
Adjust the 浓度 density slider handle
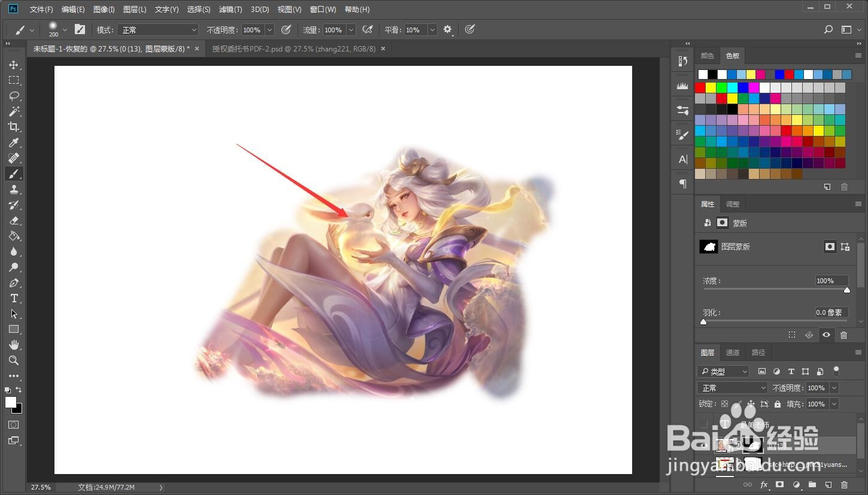coord(846,290)
